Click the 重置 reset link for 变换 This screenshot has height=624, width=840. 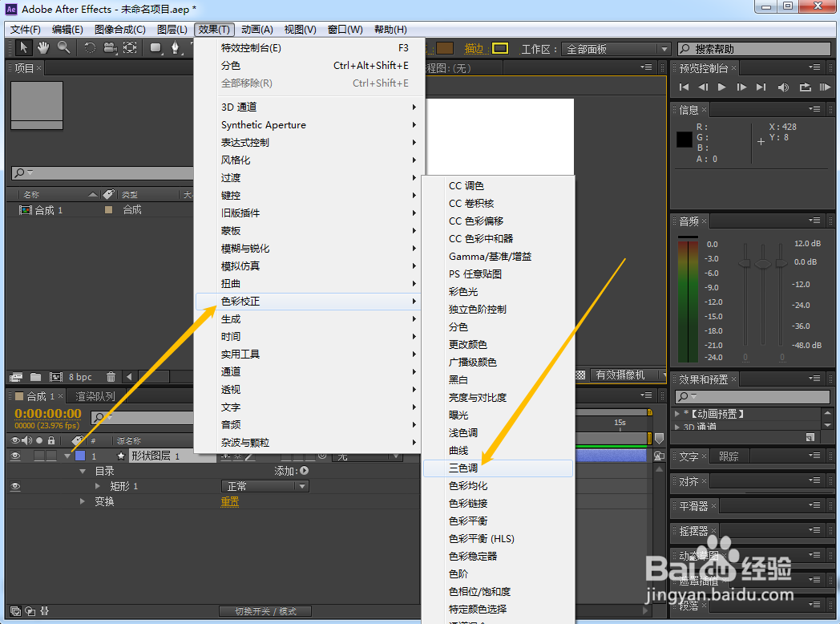tap(230, 501)
